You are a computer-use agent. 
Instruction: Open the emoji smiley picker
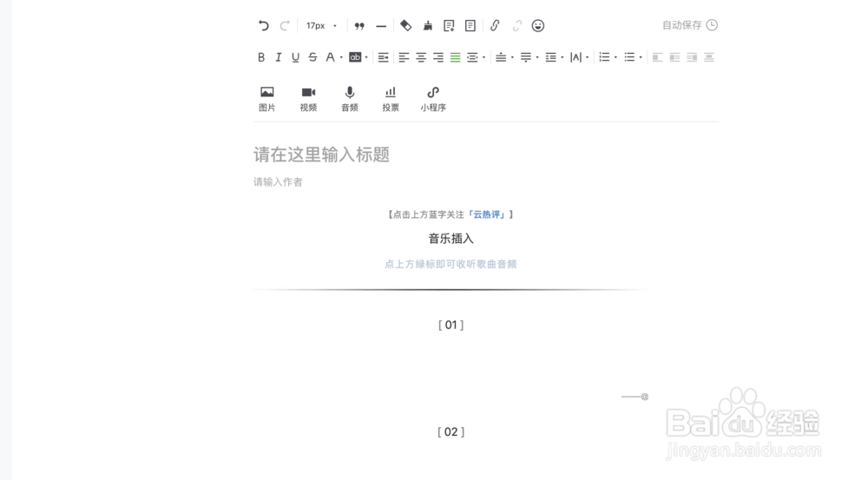(x=537, y=25)
